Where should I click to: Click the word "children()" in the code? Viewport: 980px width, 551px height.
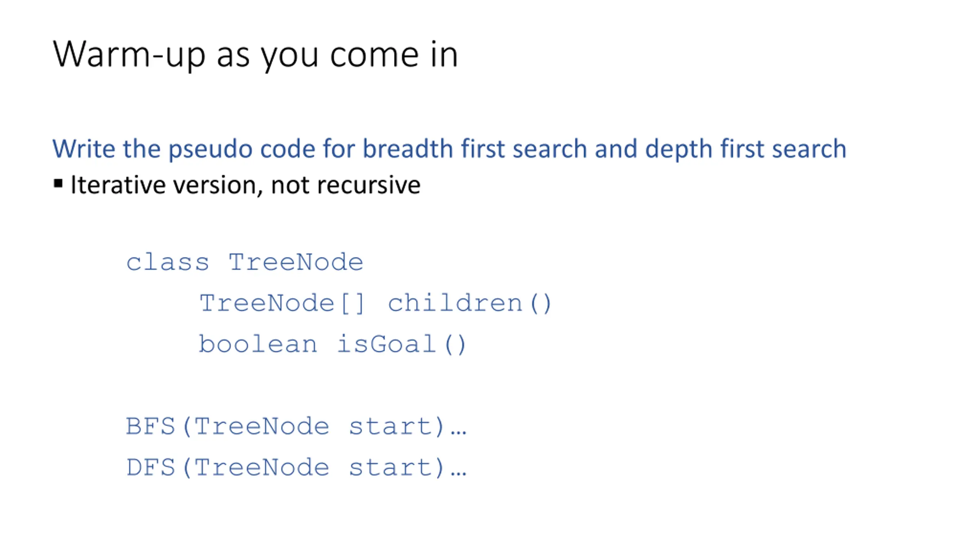tap(470, 303)
